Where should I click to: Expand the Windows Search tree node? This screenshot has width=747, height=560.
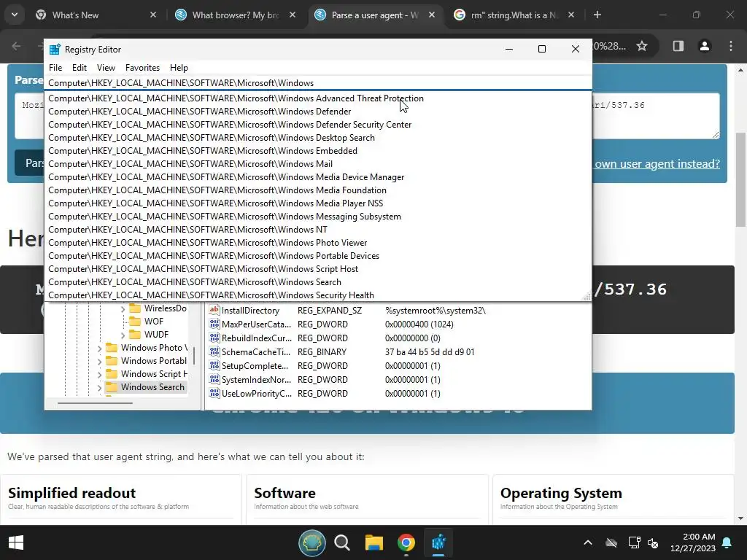point(99,388)
